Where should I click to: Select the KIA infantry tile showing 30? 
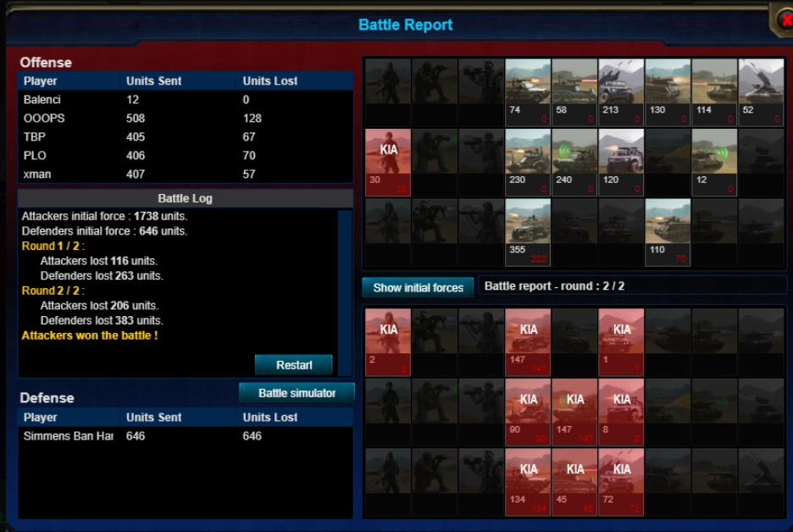(388, 163)
